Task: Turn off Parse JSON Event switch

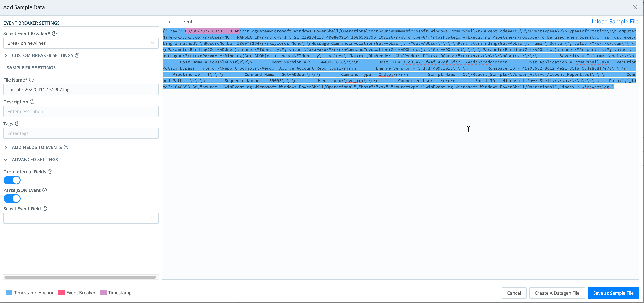Action: (x=12, y=199)
